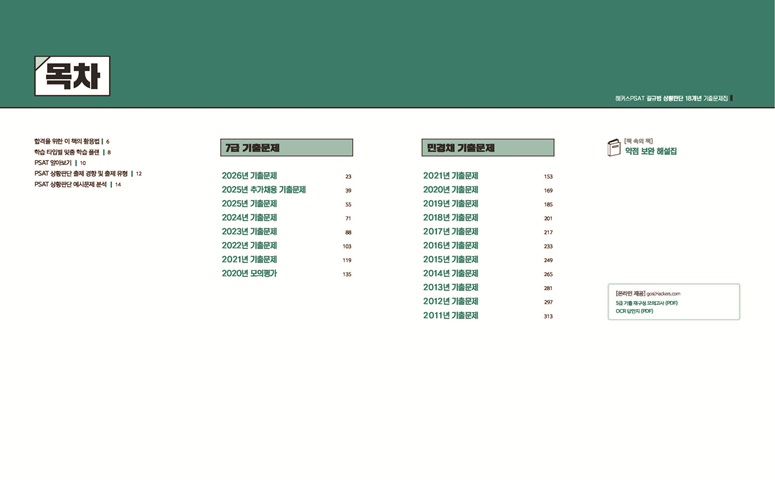The width and height of the screenshot is (775, 480).
Task: Click page number 88 beside 2023년
Action: [348, 232]
